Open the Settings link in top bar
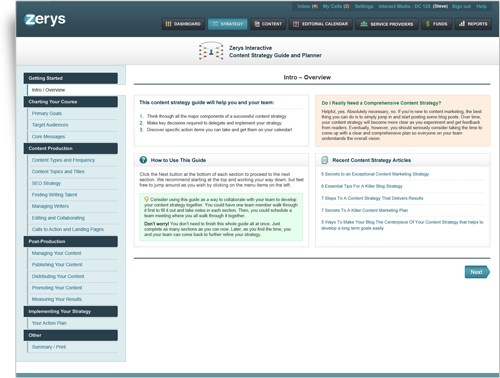500x378 pixels. coord(364,6)
